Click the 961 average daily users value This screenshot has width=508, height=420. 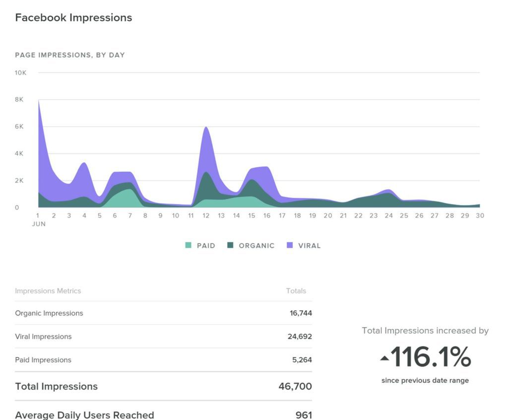click(304, 415)
